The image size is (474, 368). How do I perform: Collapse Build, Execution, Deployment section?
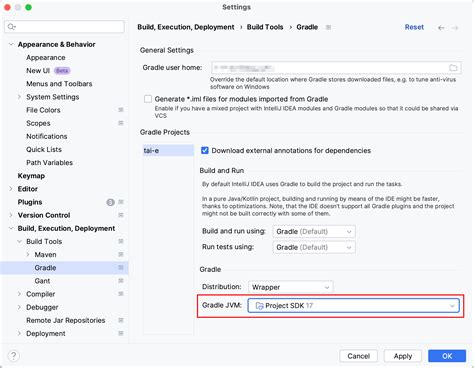pyautogui.click(x=11, y=228)
